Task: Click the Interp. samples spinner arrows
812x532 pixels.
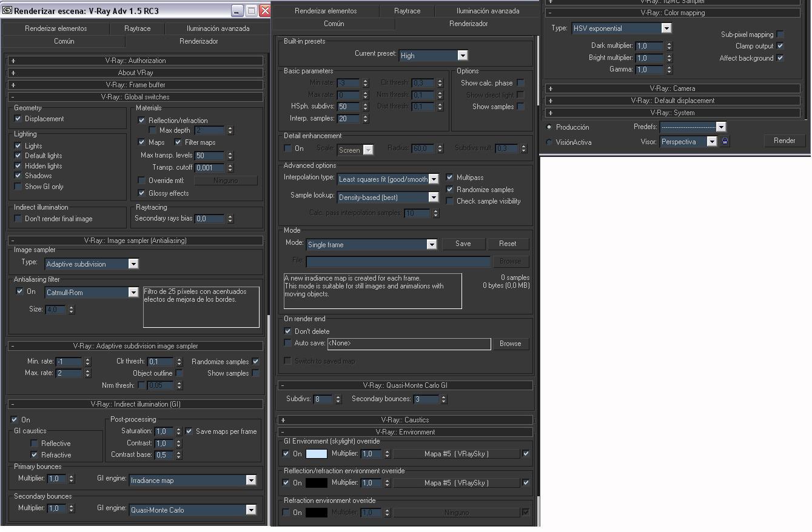Action: pos(365,119)
